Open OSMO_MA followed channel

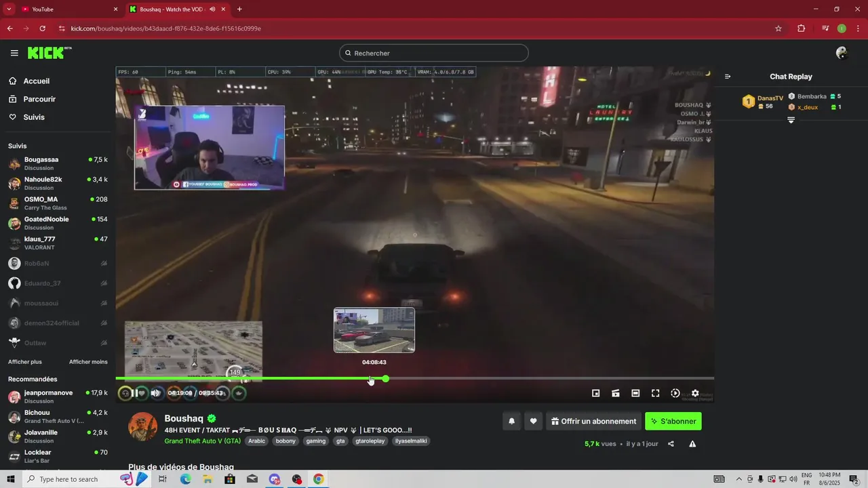pyautogui.click(x=58, y=203)
